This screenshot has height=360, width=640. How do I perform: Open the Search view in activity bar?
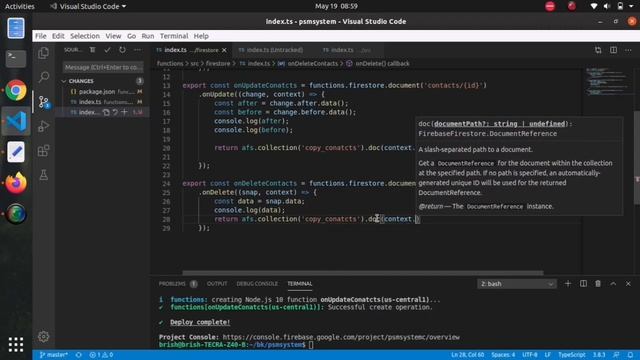click(43, 77)
